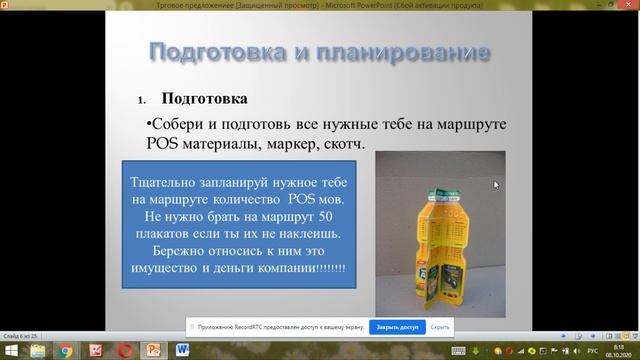The image size is (640, 360).
Task: Click the yellow bottle display photo
Action: [x=440, y=234]
